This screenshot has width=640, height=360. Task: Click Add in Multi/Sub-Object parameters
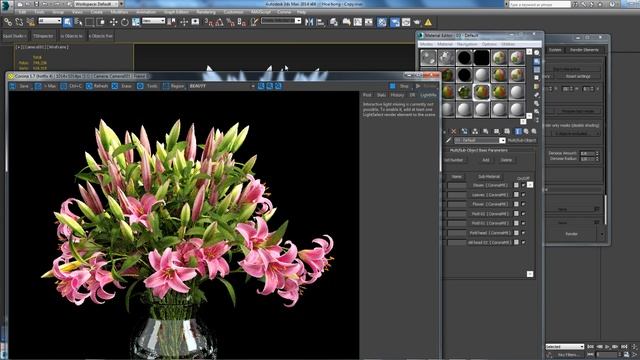pos(485,160)
